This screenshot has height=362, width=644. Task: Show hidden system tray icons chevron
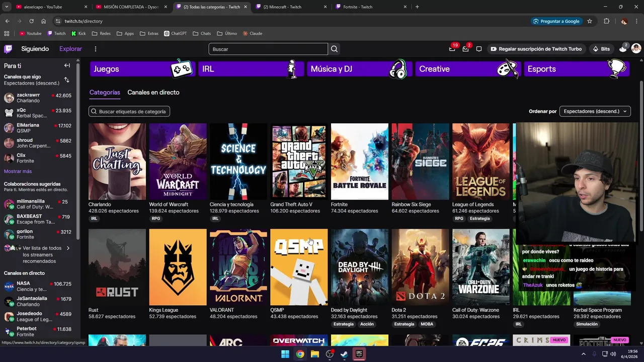tap(584, 354)
